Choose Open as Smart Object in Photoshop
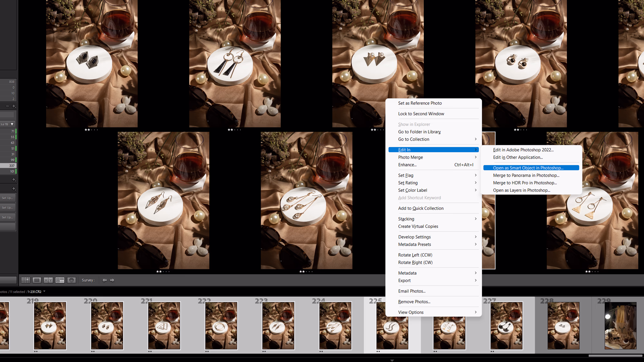This screenshot has height=362, width=644. tap(528, 168)
